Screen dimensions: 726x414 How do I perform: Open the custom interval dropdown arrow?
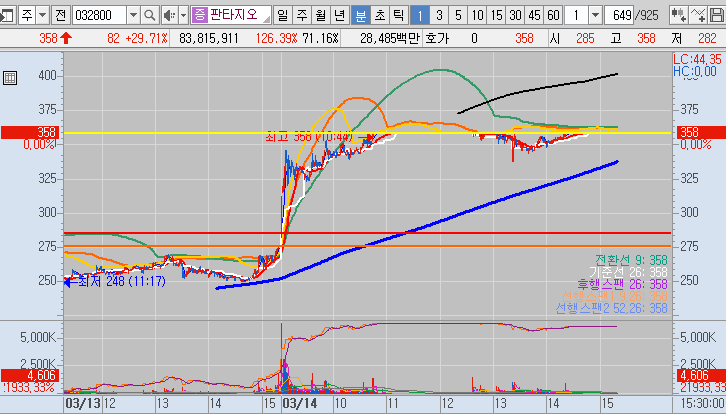pyautogui.click(x=595, y=16)
